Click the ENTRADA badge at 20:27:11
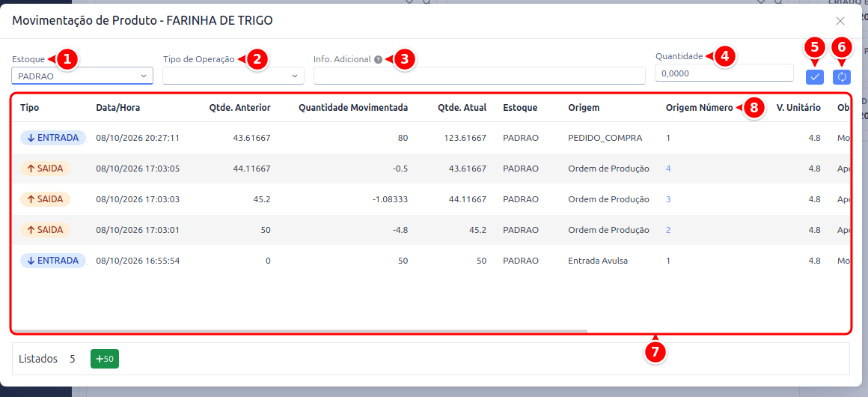Screen dimensions: 868x397 53,138
